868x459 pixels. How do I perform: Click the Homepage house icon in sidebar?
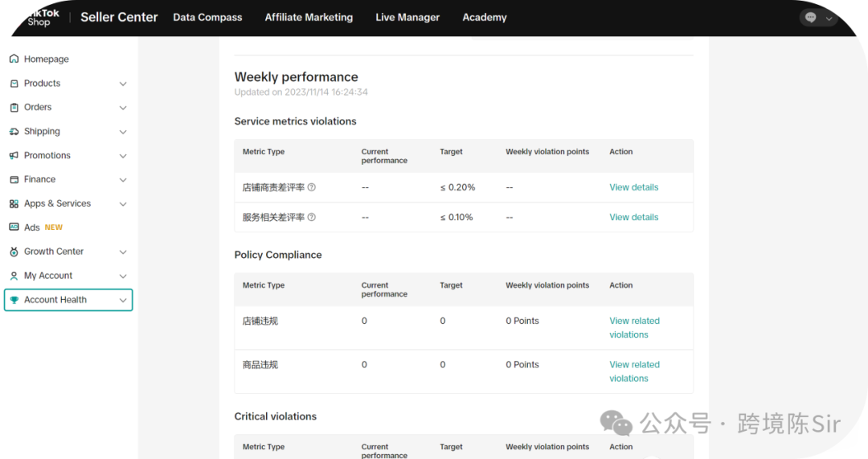click(x=14, y=59)
